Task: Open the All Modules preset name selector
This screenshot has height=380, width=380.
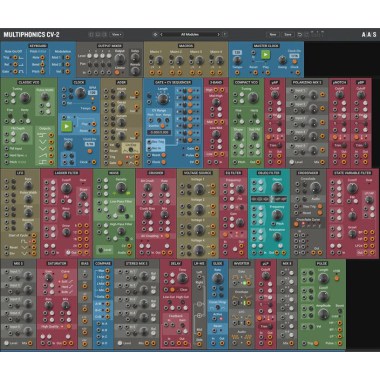Action: [190, 34]
